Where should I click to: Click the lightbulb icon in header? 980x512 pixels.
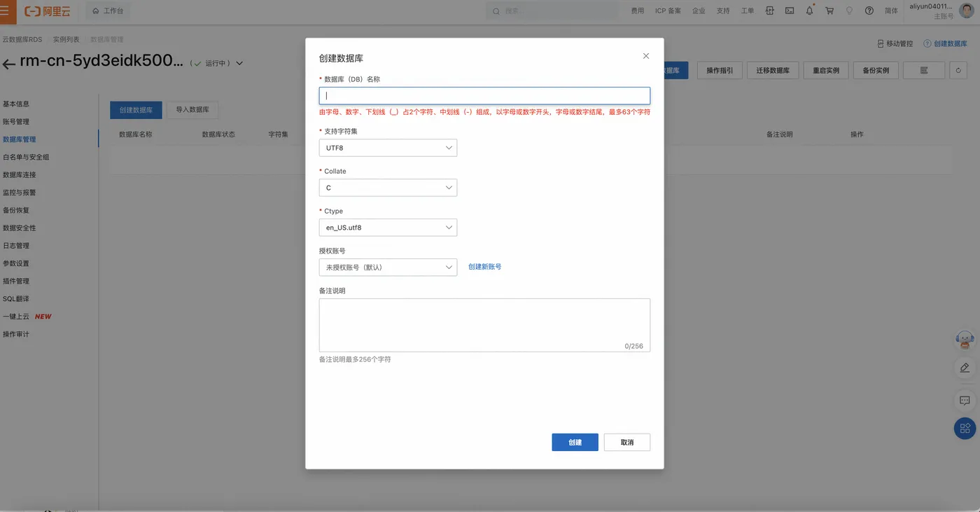(850, 11)
